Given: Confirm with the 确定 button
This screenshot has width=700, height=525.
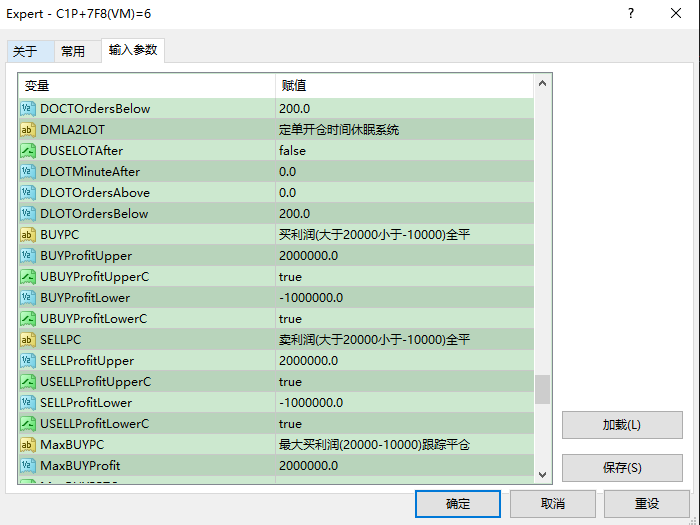Looking at the screenshot, I should 458,504.
